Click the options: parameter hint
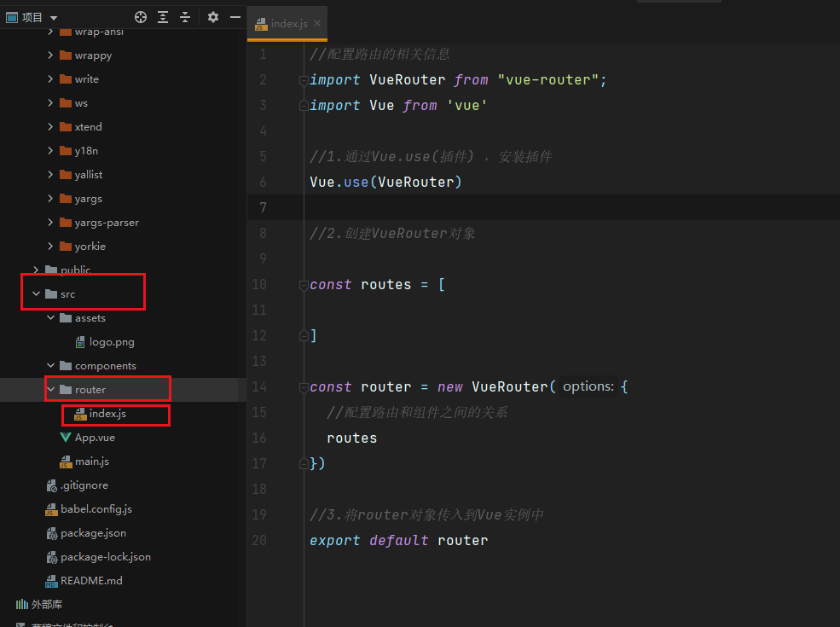The width and height of the screenshot is (840, 627). click(x=588, y=386)
